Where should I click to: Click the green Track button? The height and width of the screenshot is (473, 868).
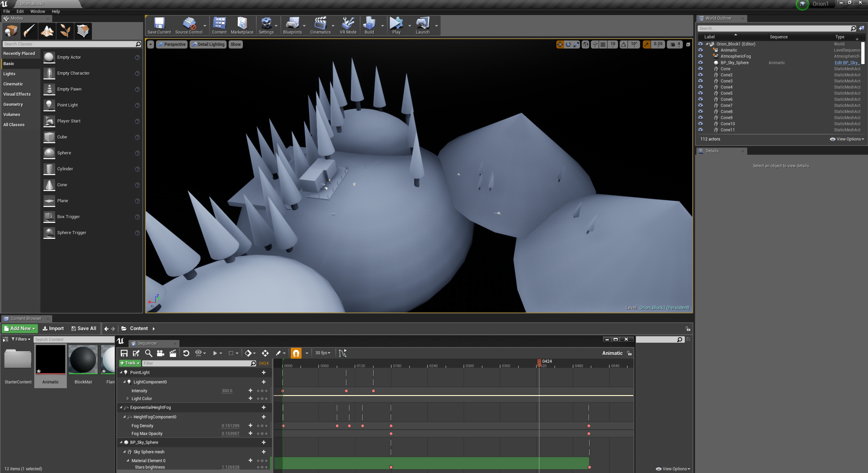[130, 363]
